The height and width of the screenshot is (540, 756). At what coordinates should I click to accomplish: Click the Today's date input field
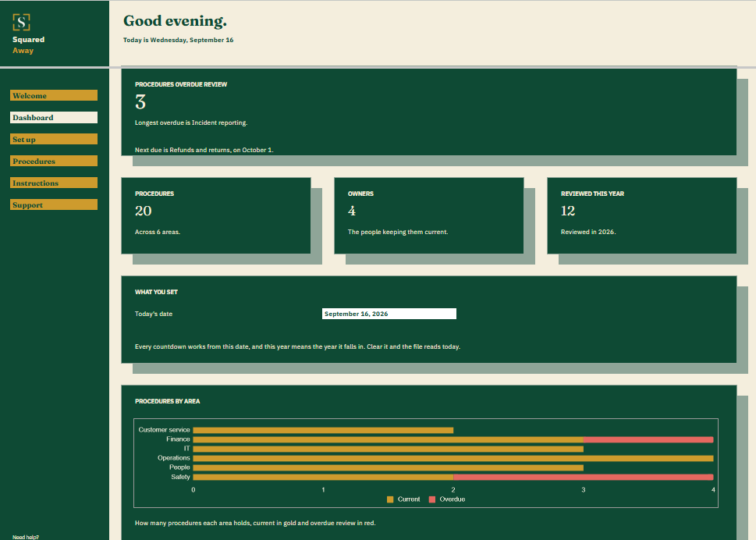[x=389, y=314]
